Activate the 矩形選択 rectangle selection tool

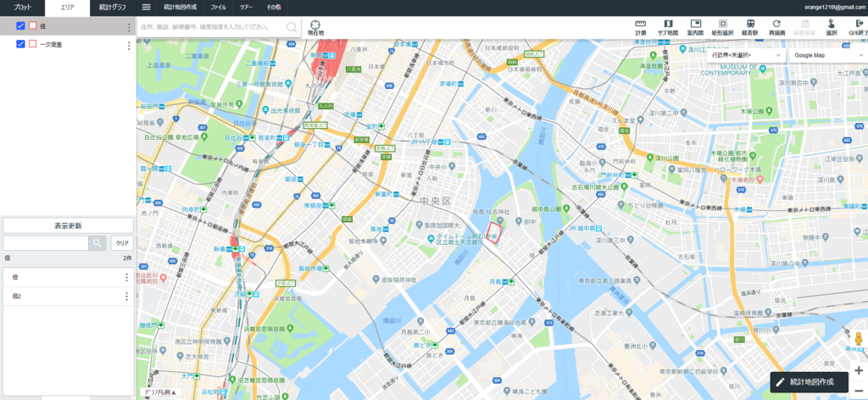tap(722, 27)
